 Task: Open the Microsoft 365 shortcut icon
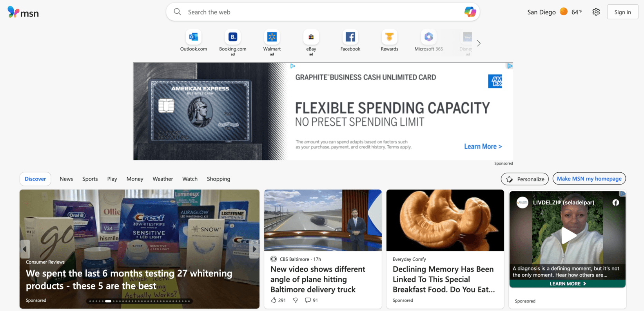[429, 37]
